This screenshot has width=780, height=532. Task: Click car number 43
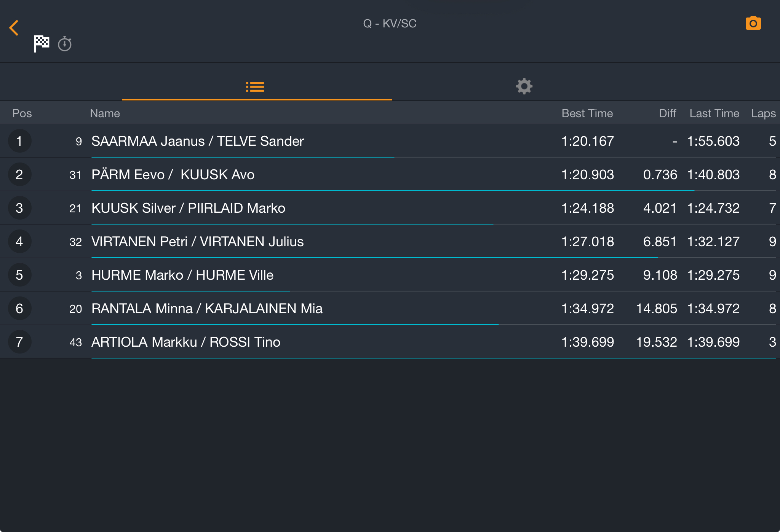75,342
